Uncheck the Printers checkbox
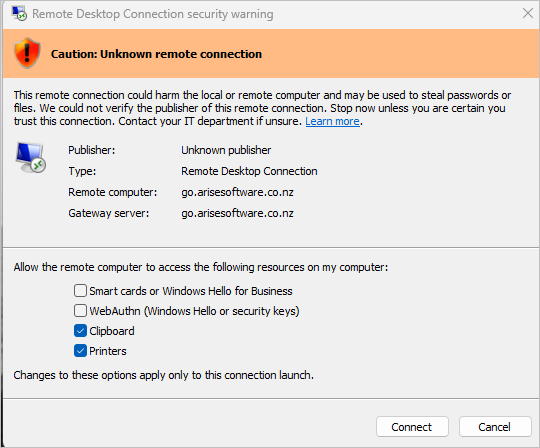The width and height of the screenshot is (540, 448). click(80, 351)
